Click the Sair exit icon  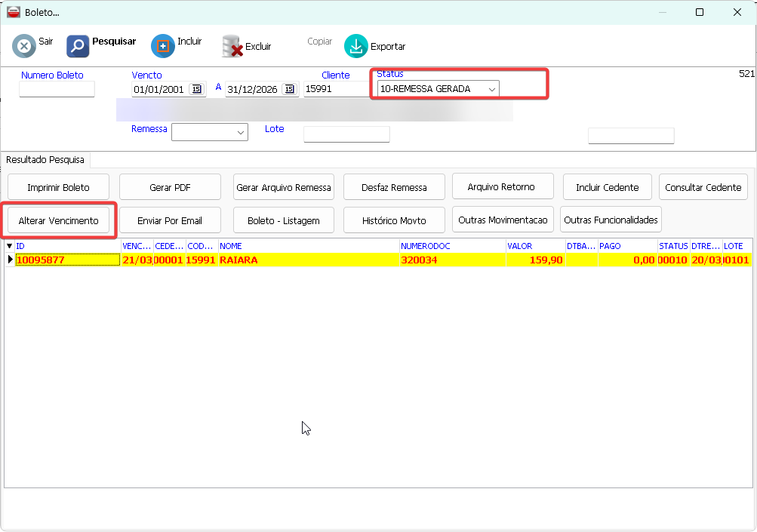[x=24, y=46]
